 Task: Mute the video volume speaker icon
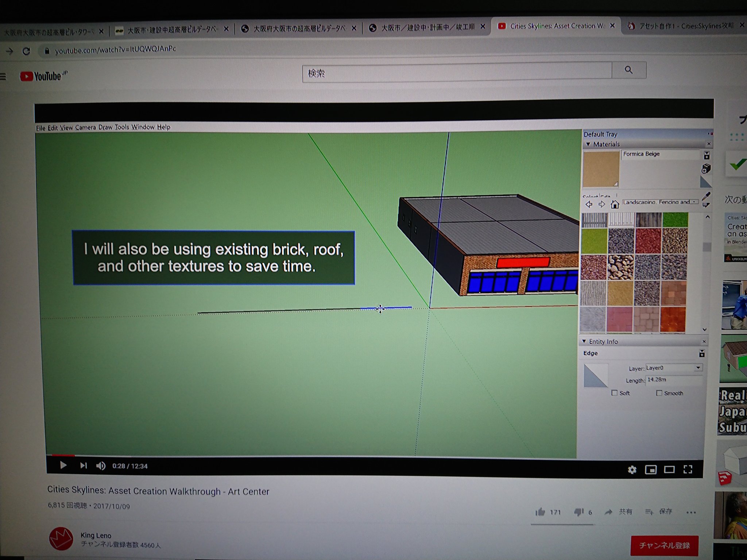pos(101,466)
